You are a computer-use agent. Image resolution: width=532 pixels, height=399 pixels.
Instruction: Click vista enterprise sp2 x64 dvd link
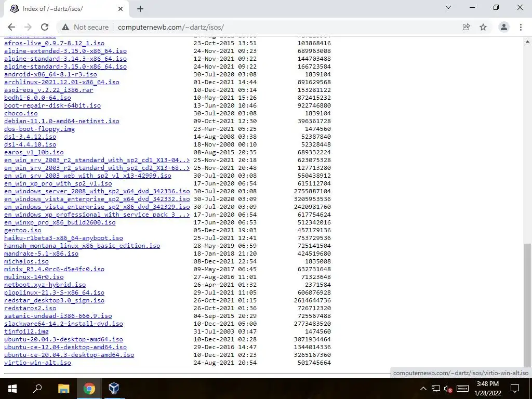coord(97,199)
